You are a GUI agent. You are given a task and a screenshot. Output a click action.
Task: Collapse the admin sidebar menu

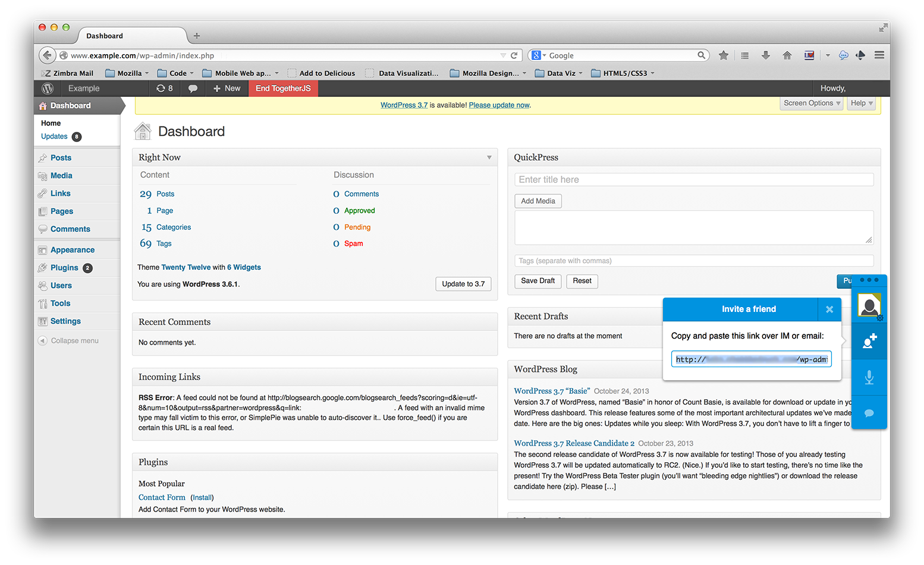pos(68,341)
